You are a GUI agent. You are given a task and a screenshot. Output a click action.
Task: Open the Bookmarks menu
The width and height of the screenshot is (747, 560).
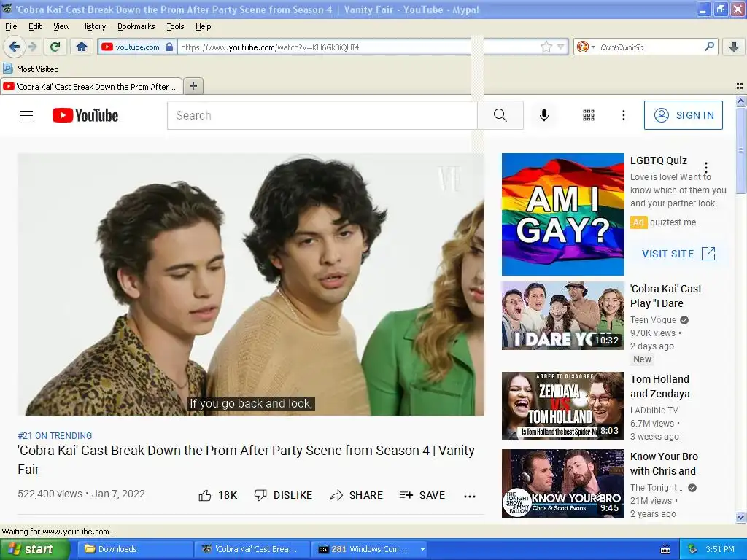[x=136, y=26]
